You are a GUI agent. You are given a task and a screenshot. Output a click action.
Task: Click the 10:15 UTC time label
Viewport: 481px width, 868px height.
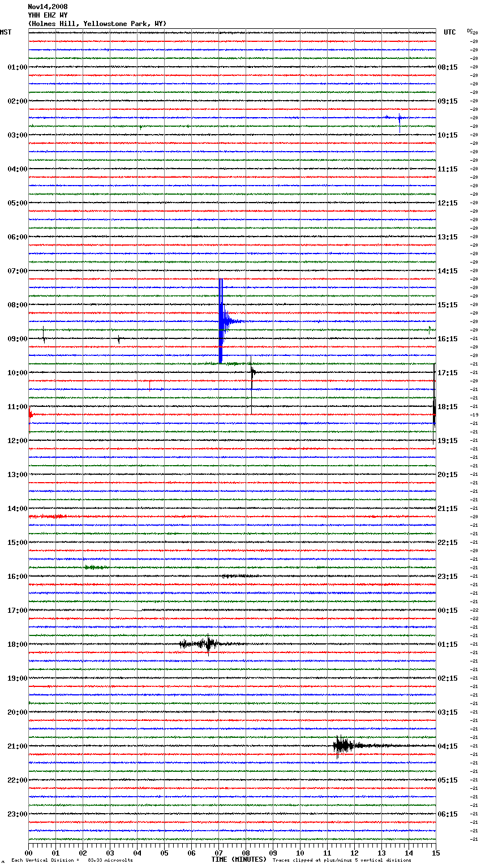click(x=448, y=135)
